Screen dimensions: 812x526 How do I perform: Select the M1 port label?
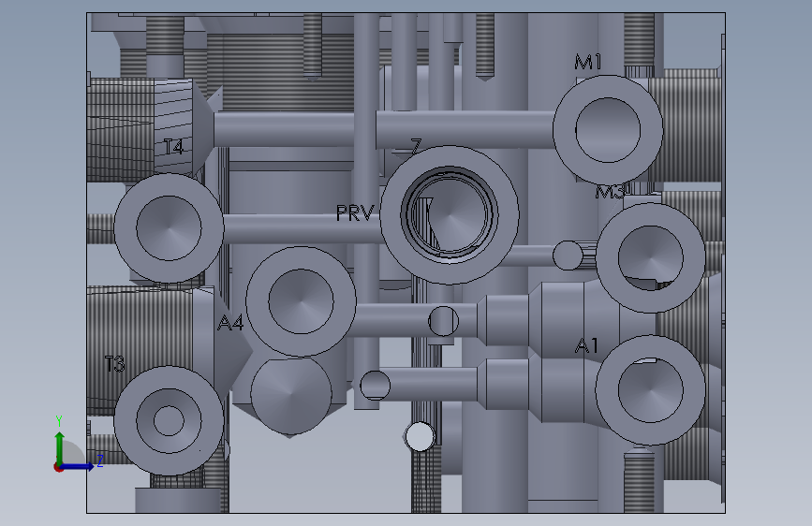588,62
